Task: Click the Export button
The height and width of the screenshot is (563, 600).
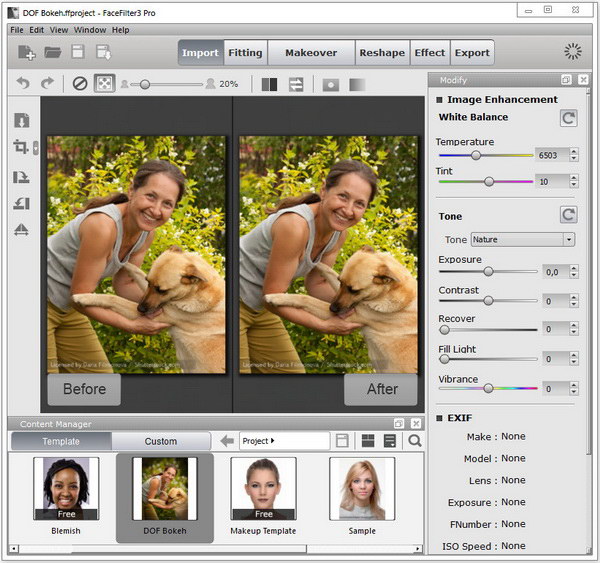Action: click(472, 53)
